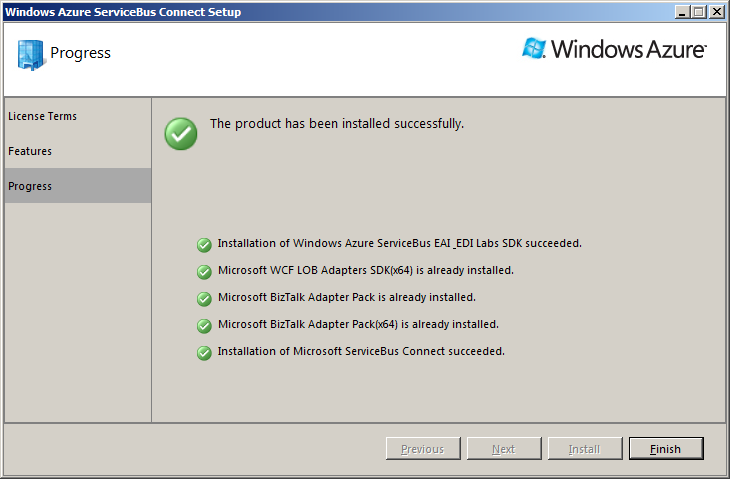
Task: Click checkmark beside ServiceBus Connect succeeded line
Action: click(x=204, y=353)
